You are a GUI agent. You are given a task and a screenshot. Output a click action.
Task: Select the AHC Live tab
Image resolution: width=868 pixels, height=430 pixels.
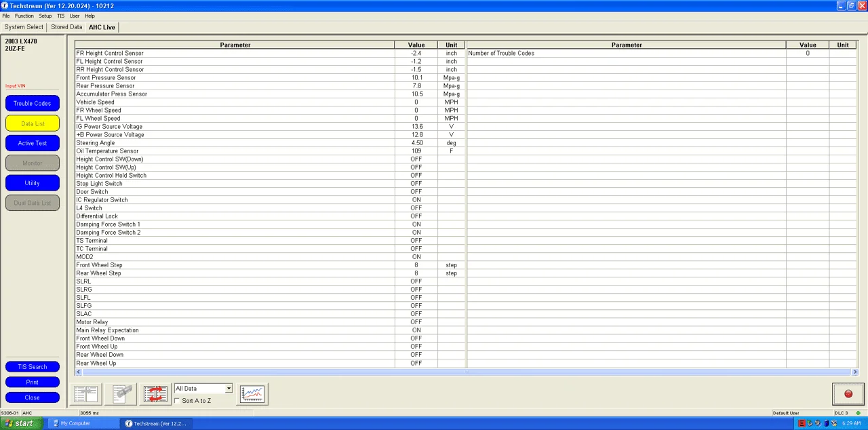(102, 27)
